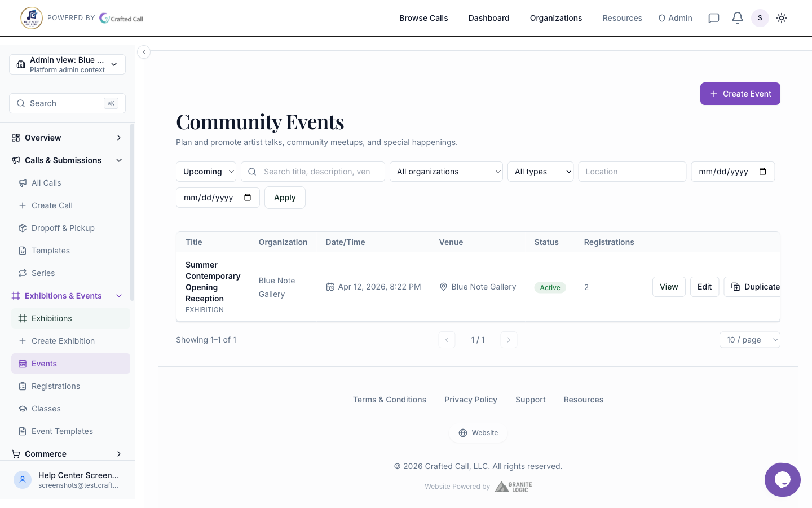812x508 pixels.
Task: Select Registrations in the sidebar
Action: pyautogui.click(x=55, y=386)
